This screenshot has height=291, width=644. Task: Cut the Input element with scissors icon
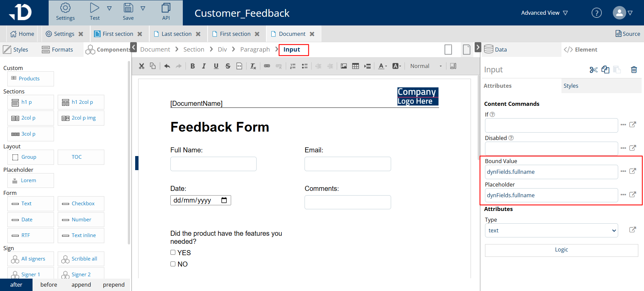[593, 70]
